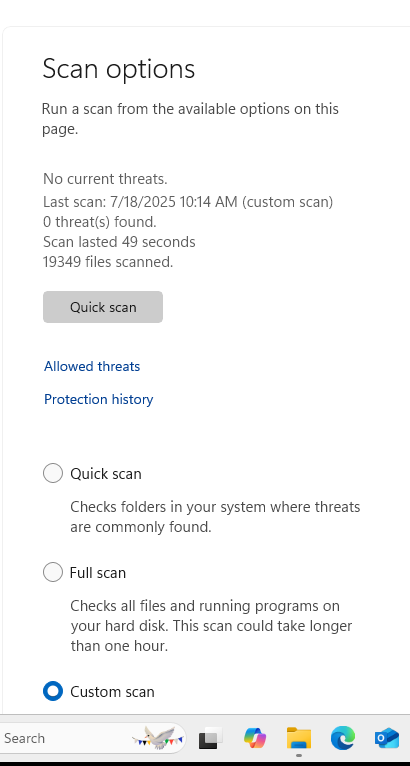Launch Copilot from the taskbar
The width and height of the screenshot is (410, 766).
(x=255, y=738)
